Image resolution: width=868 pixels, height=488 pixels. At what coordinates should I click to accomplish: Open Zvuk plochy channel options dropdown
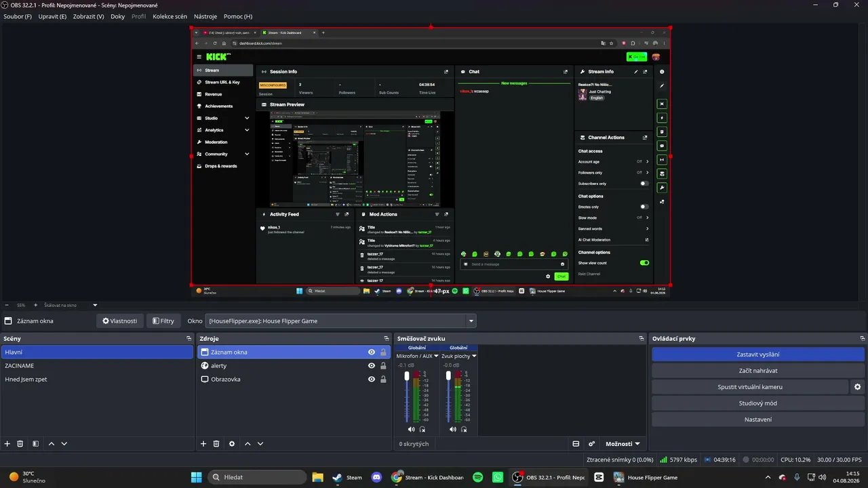tap(474, 356)
